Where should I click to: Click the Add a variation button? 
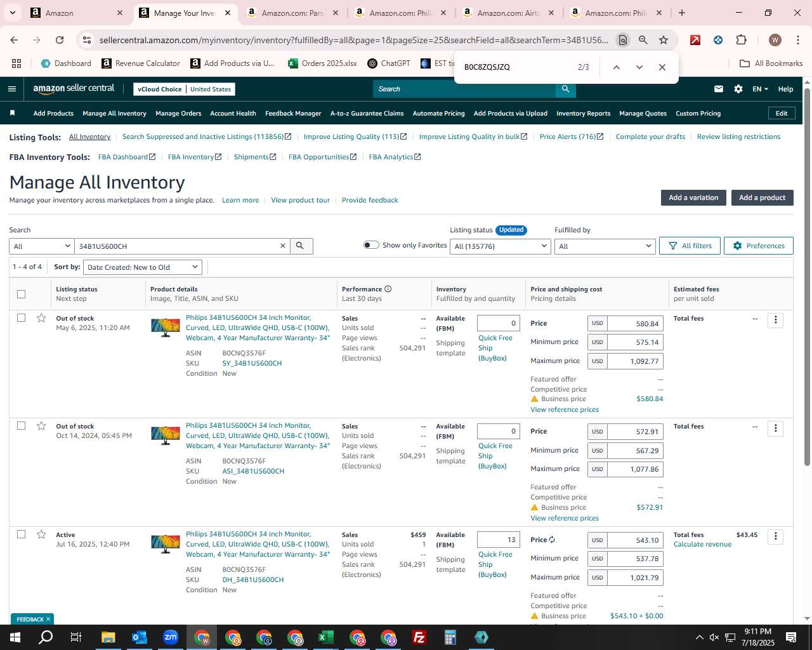pyautogui.click(x=693, y=197)
